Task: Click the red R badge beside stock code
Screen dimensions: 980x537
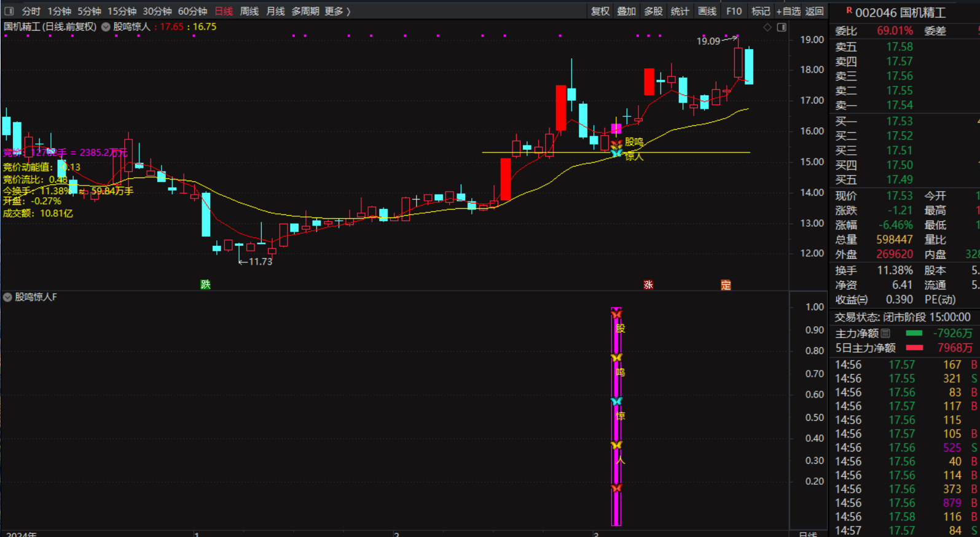Action: (849, 10)
